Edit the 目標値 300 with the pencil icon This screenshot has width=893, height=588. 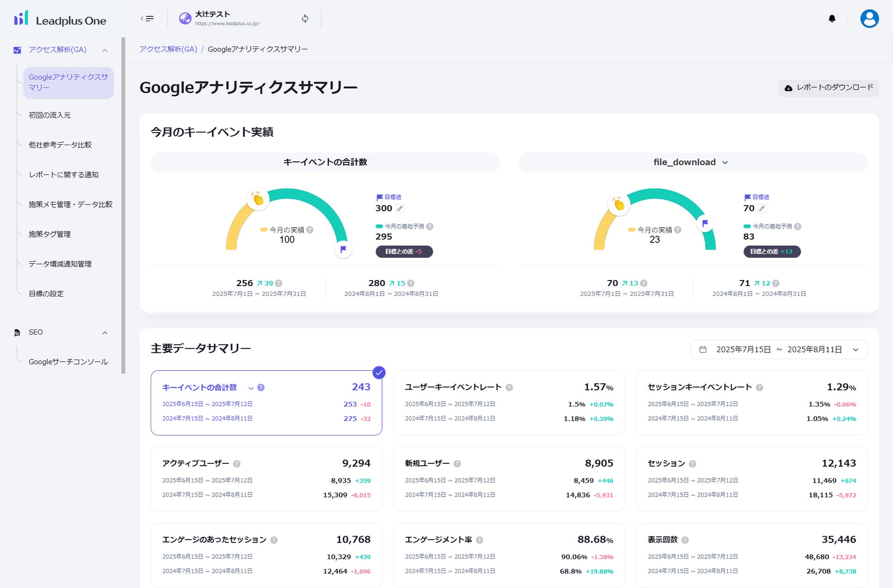click(x=400, y=209)
